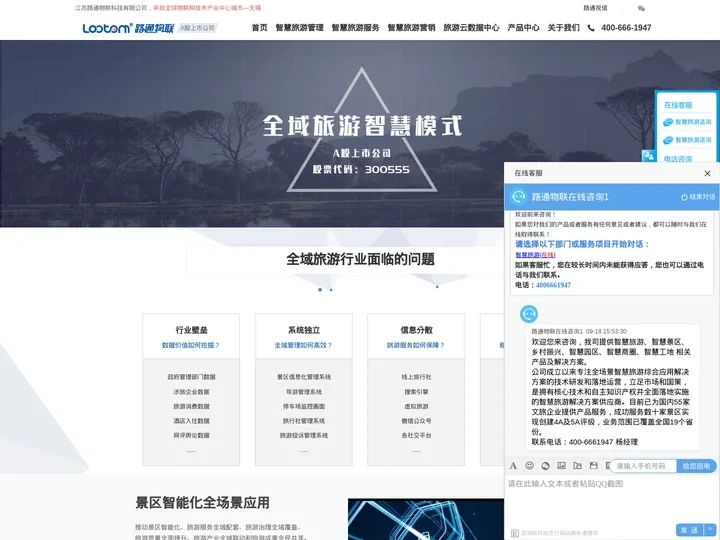Click 电话咨询 in the side service panel

coord(678,159)
